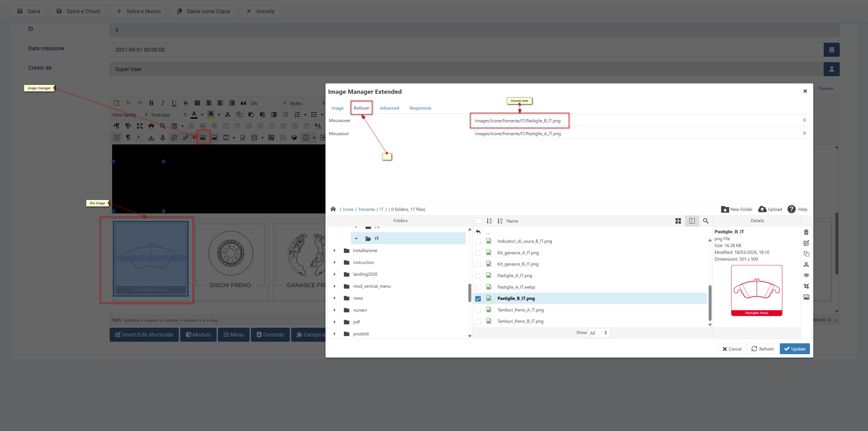Switch to the Advanced tab
The height and width of the screenshot is (431, 868).
tap(389, 108)
